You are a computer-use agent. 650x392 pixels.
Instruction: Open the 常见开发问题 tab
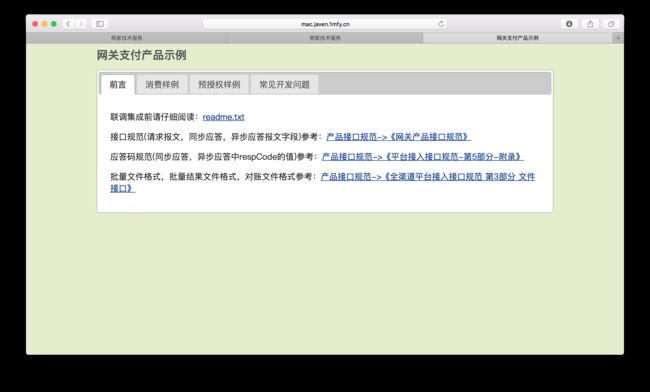[284, 85]
